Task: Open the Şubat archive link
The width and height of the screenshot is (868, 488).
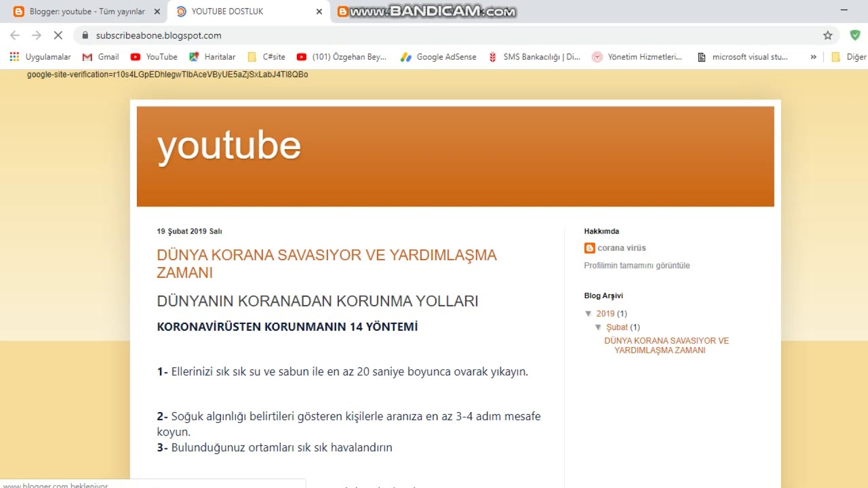Action: coord(617,327)
